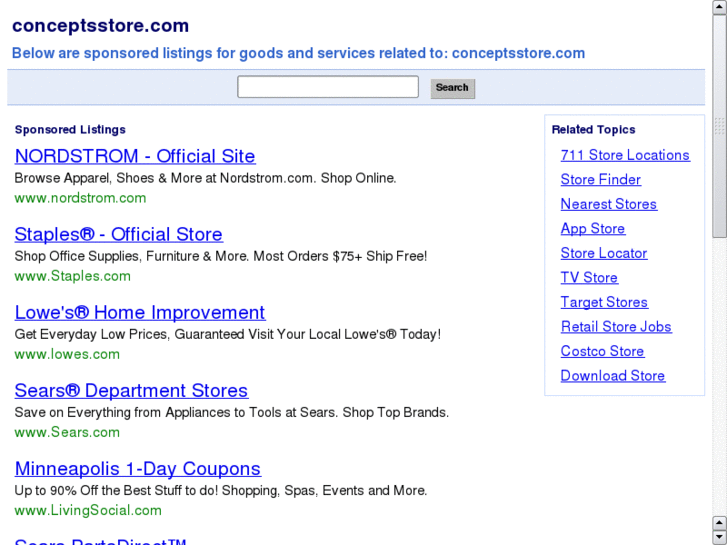Screen dimensions: 727x545
Task: Visit www.nordstrom.com green URL
Action: [x=80, y=198]
